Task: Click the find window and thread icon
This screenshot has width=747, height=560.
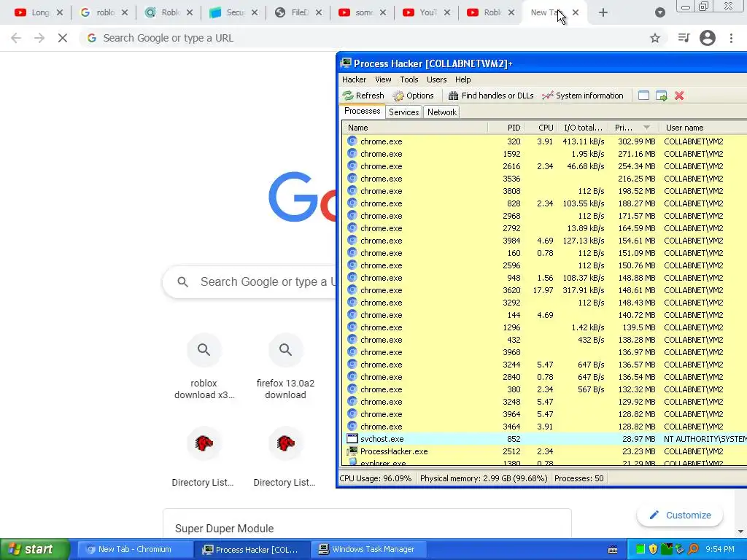Action: pyautogui.click(x=661, y=96)
